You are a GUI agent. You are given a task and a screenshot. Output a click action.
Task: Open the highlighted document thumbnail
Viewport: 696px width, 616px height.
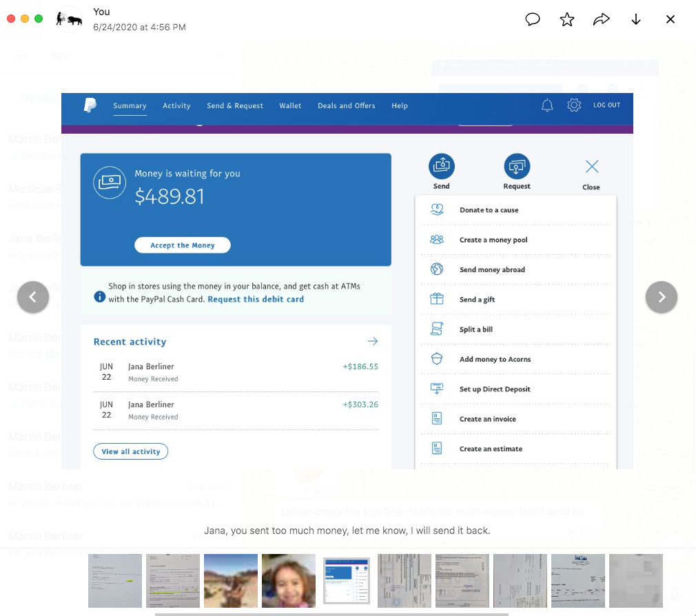tap(173, 580)
